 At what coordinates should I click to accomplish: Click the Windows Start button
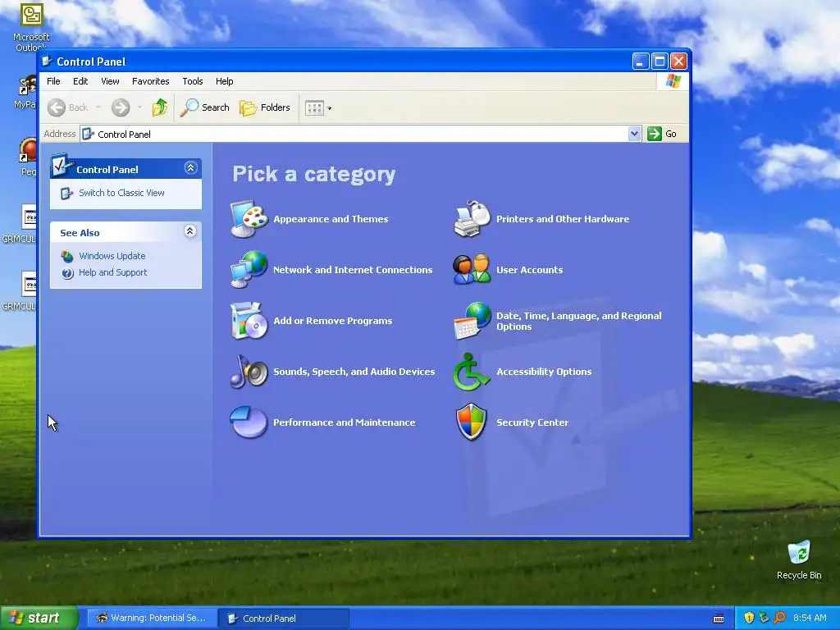tap(39, 619)
